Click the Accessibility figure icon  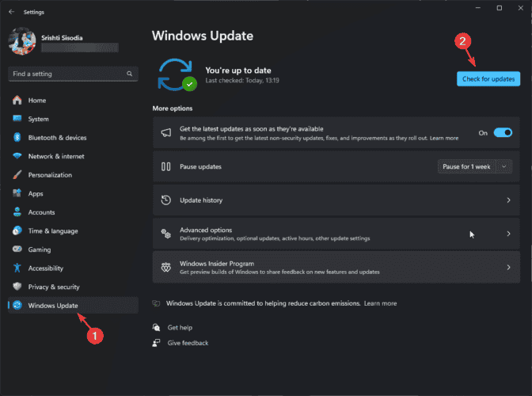pyautogui.click(x=17, y=268)
